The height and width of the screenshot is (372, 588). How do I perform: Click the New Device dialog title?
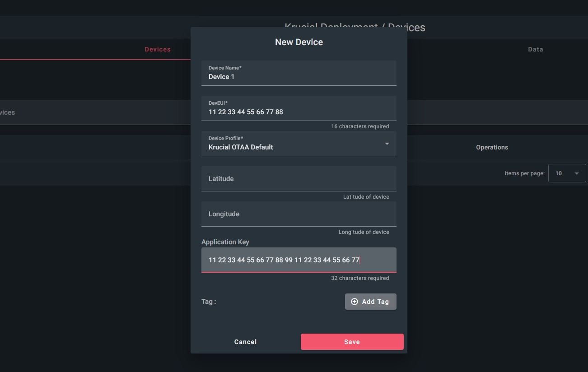299,42
